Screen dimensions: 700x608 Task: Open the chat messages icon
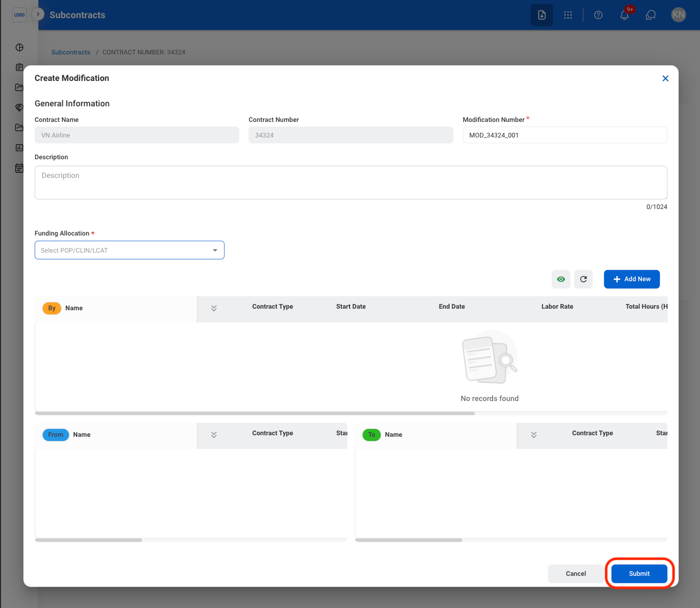pos(651,15)
